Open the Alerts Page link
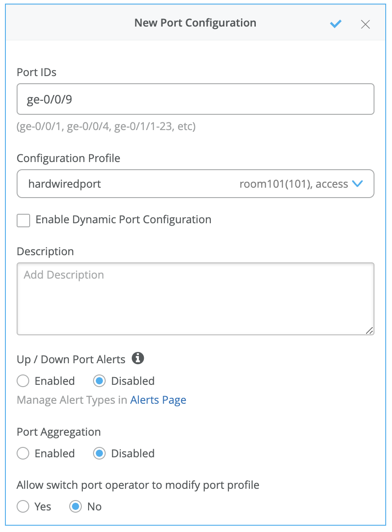The width and height of the screenshot is (392, 532). pos(158,400)
